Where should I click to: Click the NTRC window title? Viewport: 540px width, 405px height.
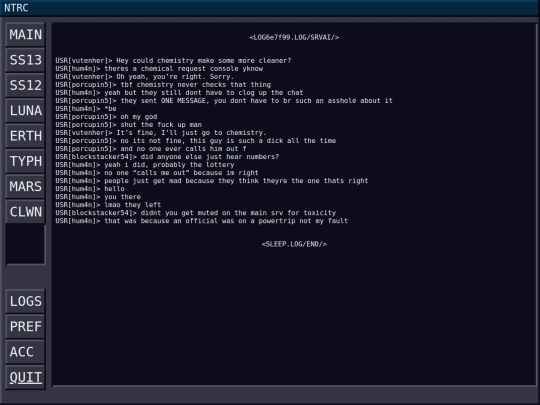16,8
